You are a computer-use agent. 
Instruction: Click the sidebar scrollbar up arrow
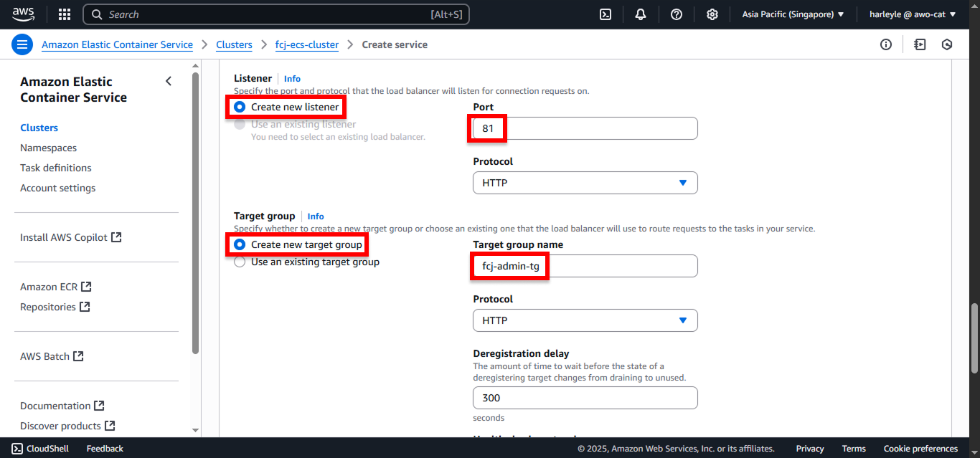[195, 65]
